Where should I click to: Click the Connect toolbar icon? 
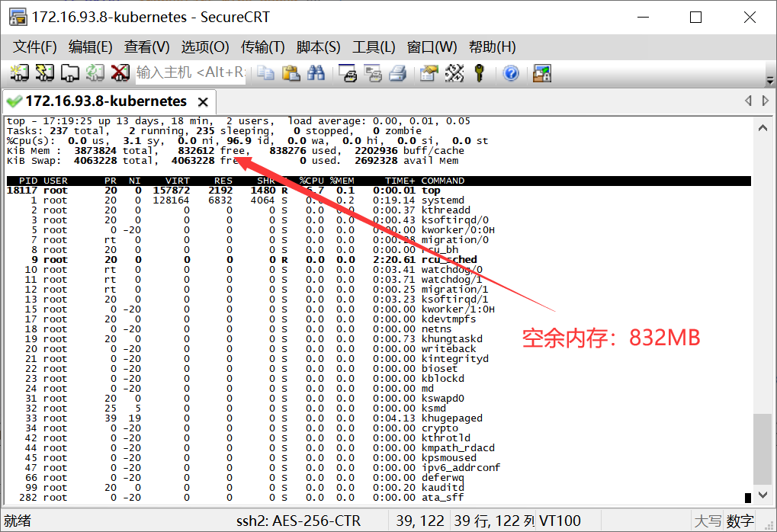[19, 73]
